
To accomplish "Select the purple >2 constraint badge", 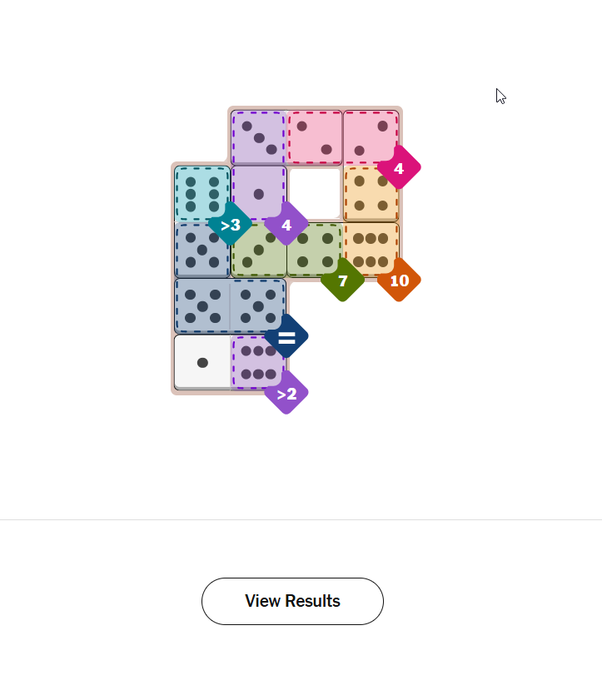I will point(286,393).
